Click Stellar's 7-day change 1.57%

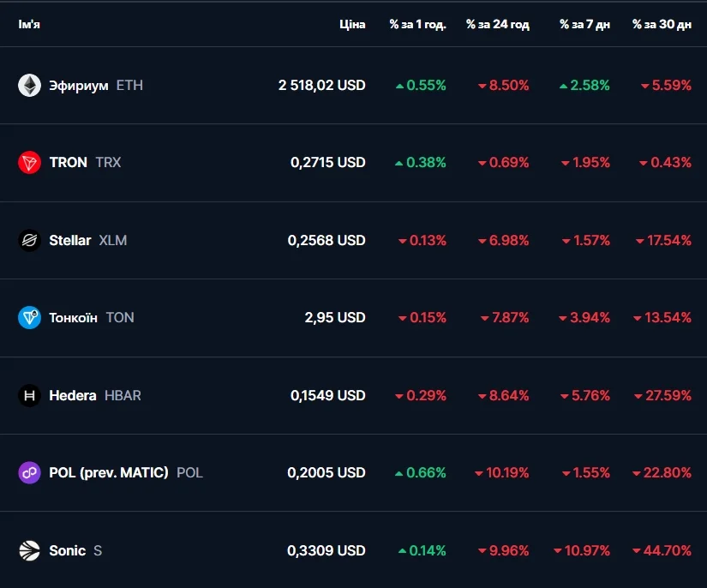586,240
